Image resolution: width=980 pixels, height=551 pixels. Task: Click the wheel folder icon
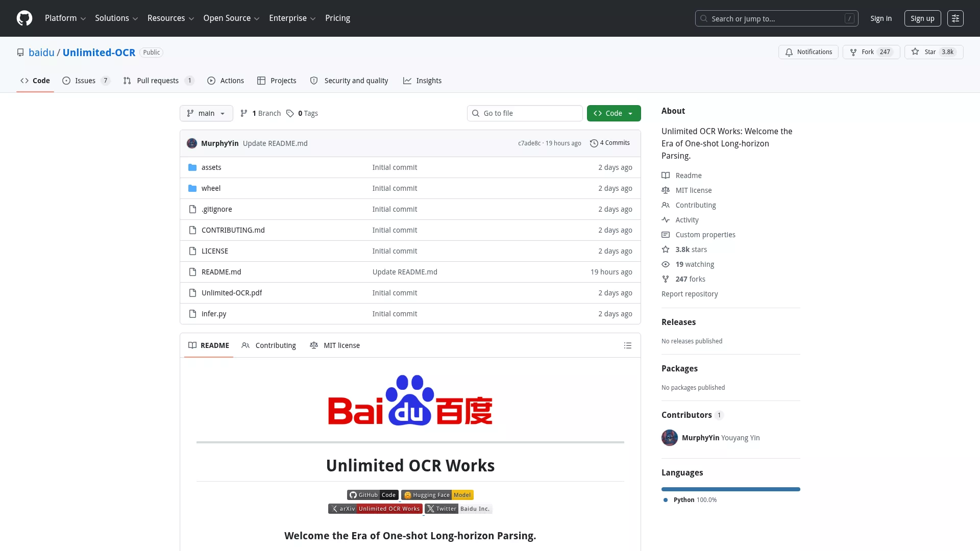(x=192, y=188)
